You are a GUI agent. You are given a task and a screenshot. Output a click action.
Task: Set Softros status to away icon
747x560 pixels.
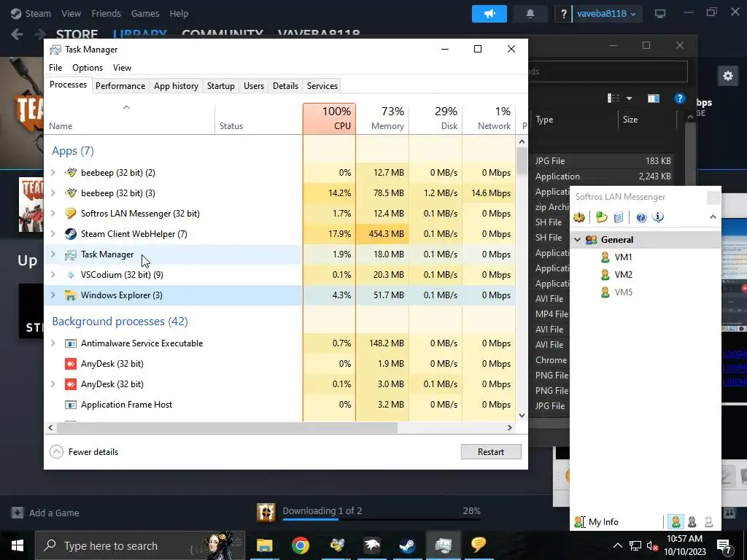(x=709, y=522)
